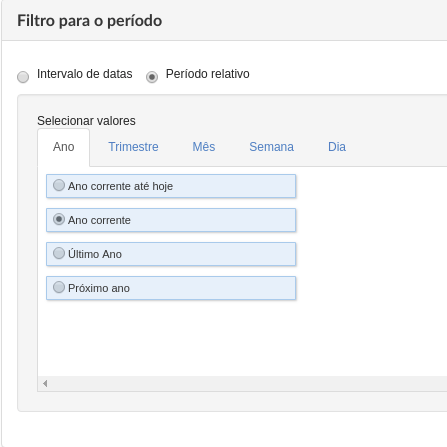Click the Último Ano option label text

pyautogui.click(x=95, y=254)
